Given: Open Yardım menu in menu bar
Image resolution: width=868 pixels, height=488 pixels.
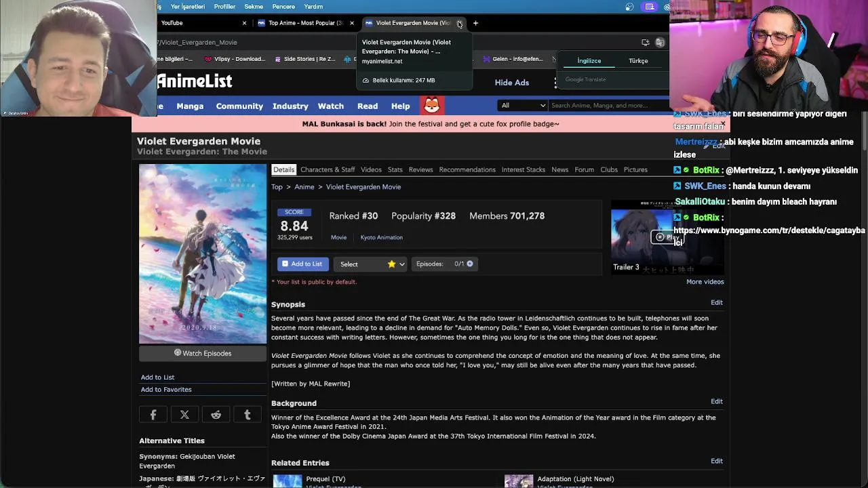Looking at the screenshot, I should (x=313, y=7).
